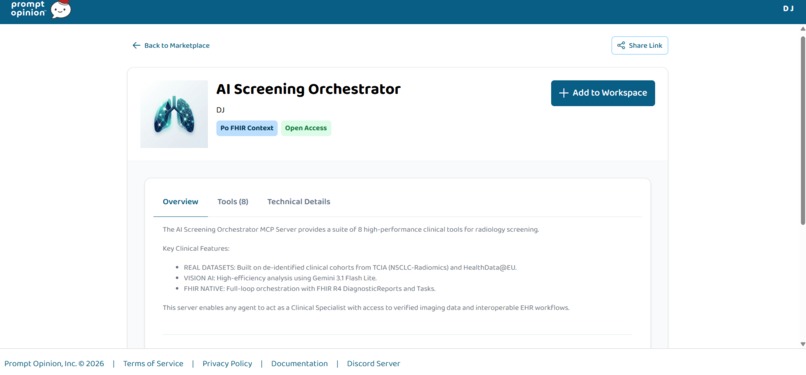
Task: Click the MCP Server description sentence
Action: (x=351, y=230)
